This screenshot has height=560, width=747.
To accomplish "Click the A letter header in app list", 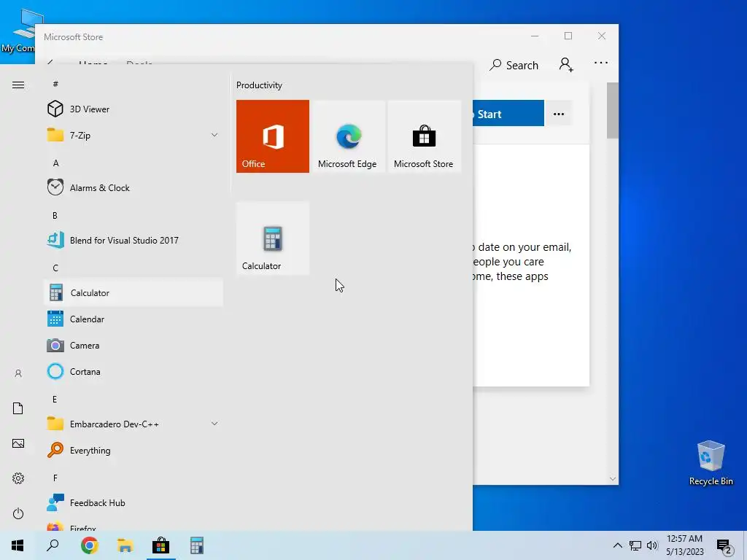I will click(55, 163).
